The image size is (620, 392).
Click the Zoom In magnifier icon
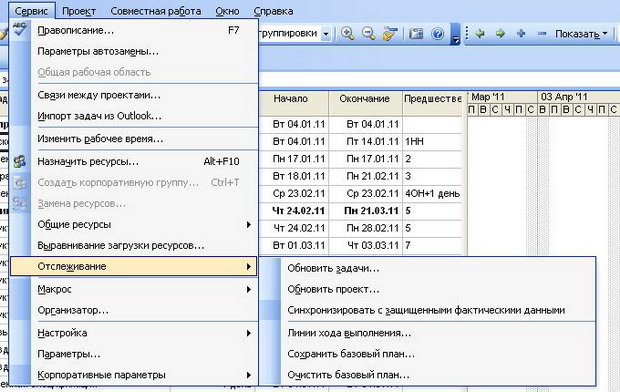(348, 34)
